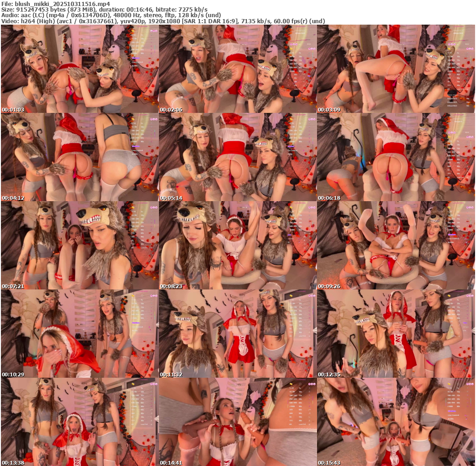Pick the thumbnail stamped 00:13:38
This screenshot has width=476, height=466.
pos(79,422)
